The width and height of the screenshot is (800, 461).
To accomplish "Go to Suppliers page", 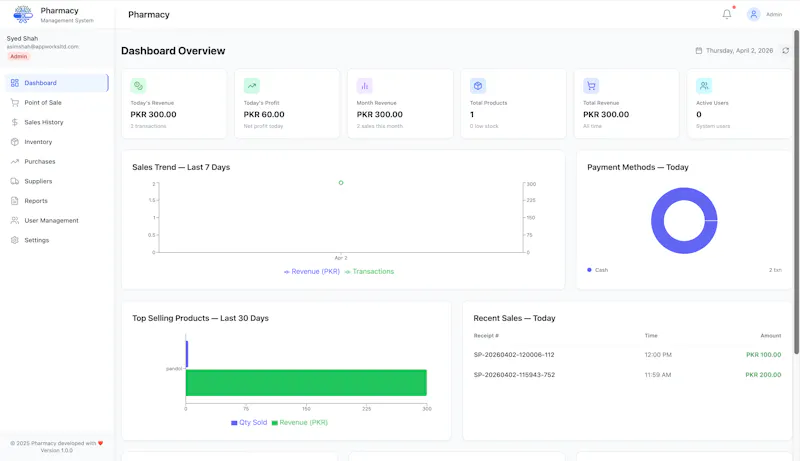I will tap(57, 181).
